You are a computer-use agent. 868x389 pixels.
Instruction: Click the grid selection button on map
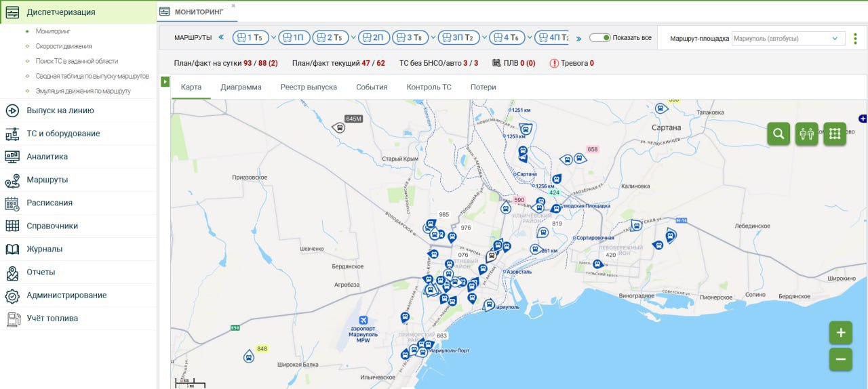point(835,134)
